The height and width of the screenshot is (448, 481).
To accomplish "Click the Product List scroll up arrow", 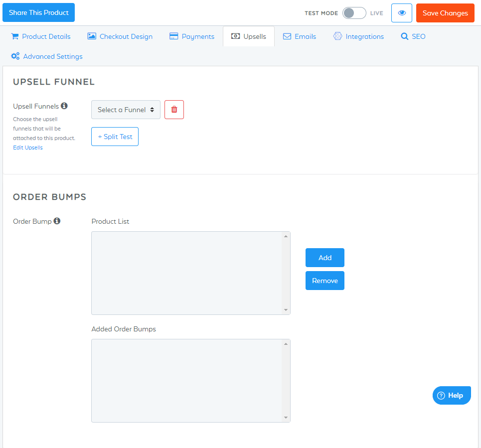I will (x=286, y=236).
